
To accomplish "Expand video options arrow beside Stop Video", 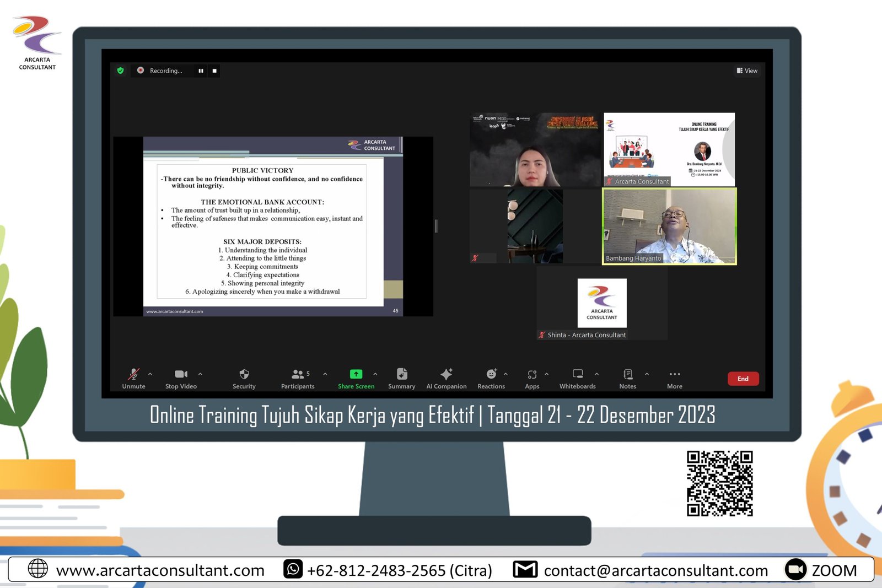I will coord(200,374).
